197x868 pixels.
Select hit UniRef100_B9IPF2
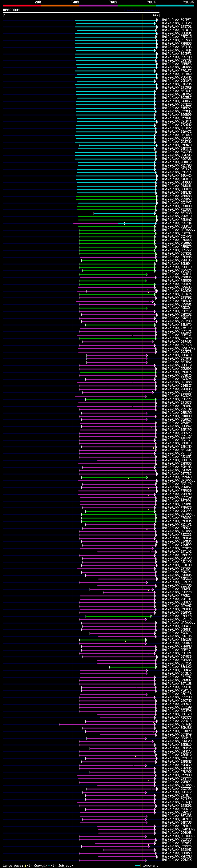(176, 20)
